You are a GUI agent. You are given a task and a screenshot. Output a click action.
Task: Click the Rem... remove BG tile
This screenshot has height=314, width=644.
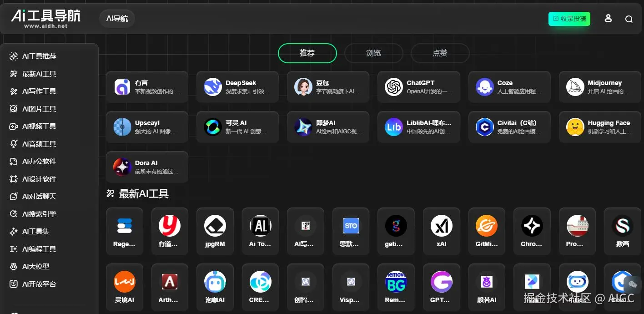[396, 287]
